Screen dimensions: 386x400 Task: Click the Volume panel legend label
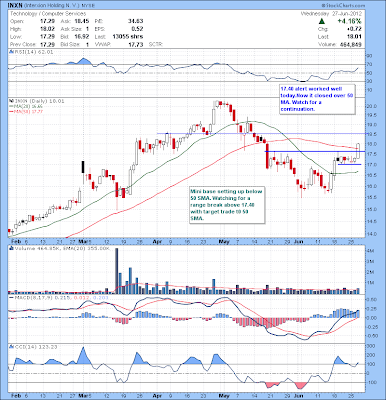click(59, 248)
